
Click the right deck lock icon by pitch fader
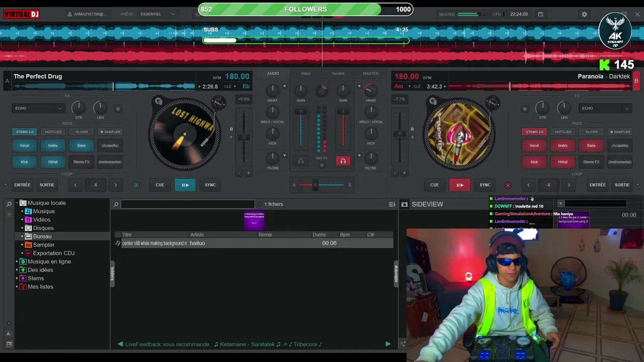coord(412,129)
